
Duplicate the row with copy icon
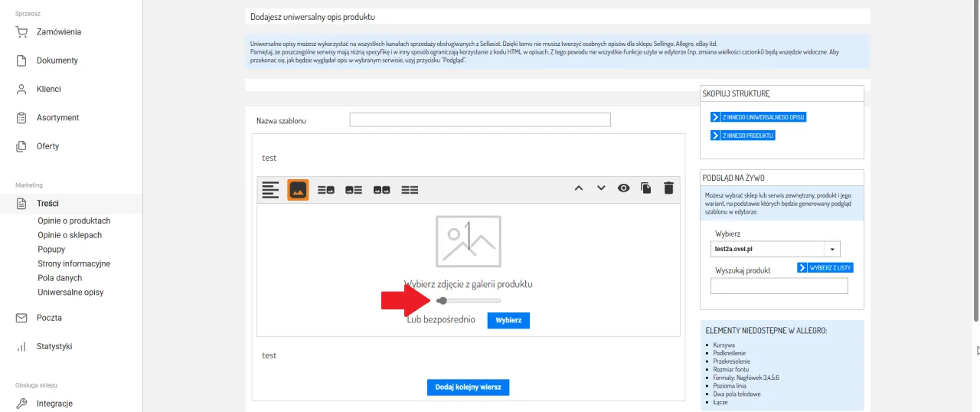pyautogui.click(x=646, y=188)
